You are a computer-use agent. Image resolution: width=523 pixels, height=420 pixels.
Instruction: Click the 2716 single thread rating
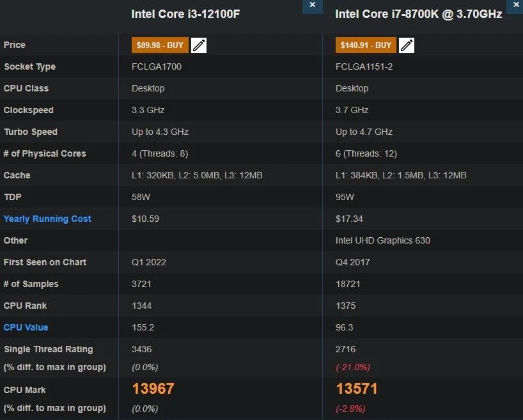(345, 349)
